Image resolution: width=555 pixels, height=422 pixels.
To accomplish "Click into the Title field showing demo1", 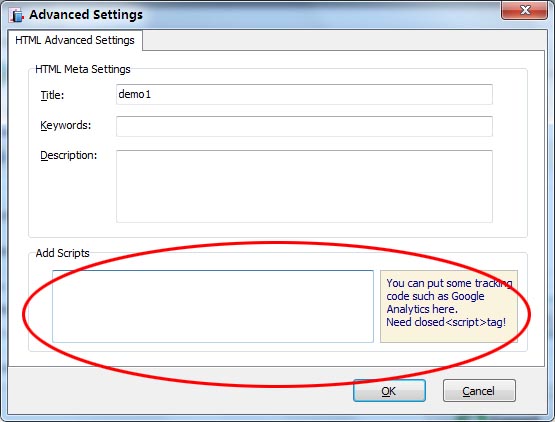I will click(304, 95).
